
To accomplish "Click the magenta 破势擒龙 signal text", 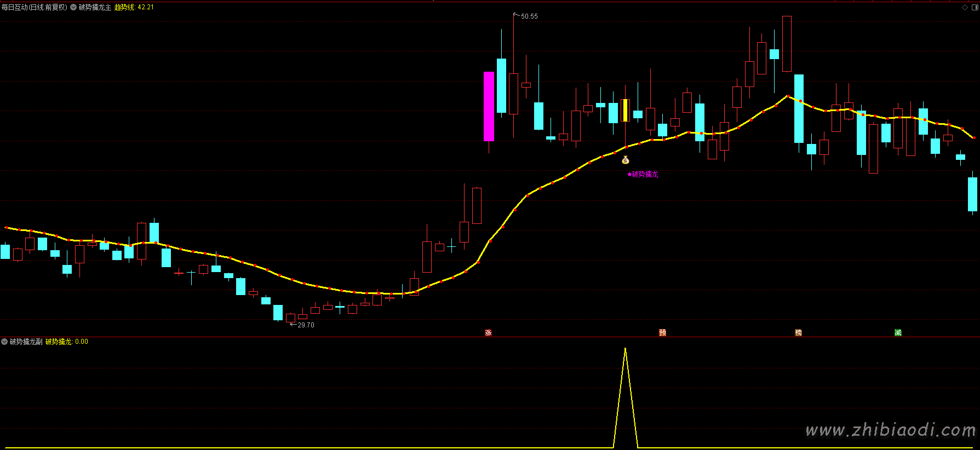I will 643,174.
